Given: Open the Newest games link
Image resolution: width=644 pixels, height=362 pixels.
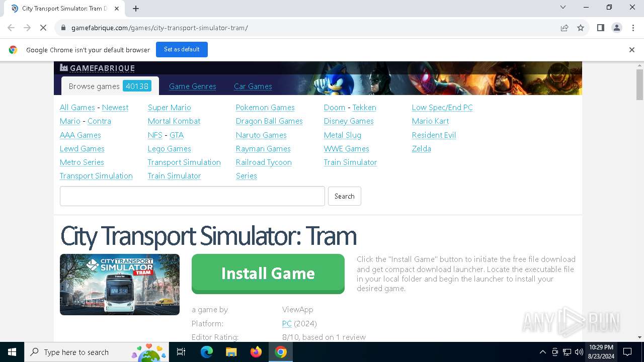Looking at the screenshot, I should click(x=115, y=108).
